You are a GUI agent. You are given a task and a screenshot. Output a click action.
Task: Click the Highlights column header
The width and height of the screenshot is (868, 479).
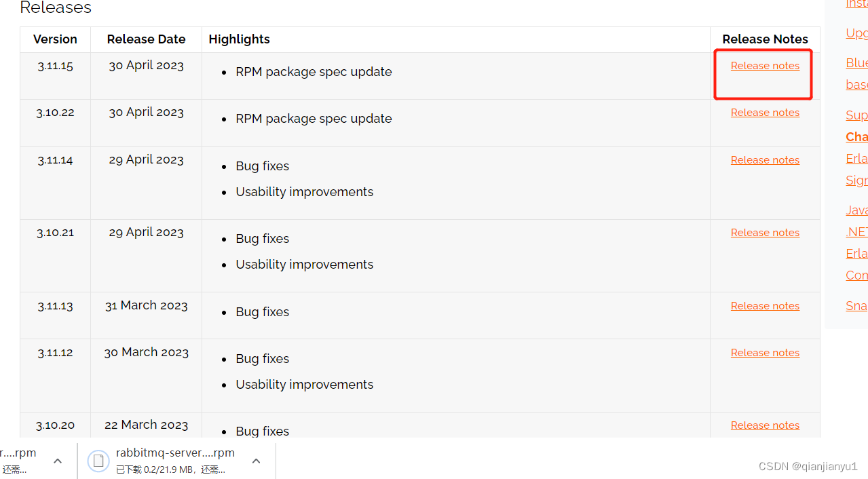click(239, 39)
